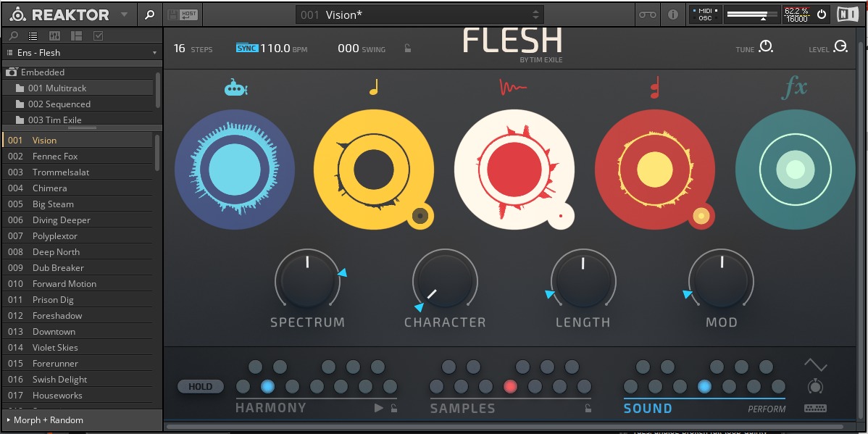
Task: Select the red waveform sample engine icon
Action: coord(512,88)
